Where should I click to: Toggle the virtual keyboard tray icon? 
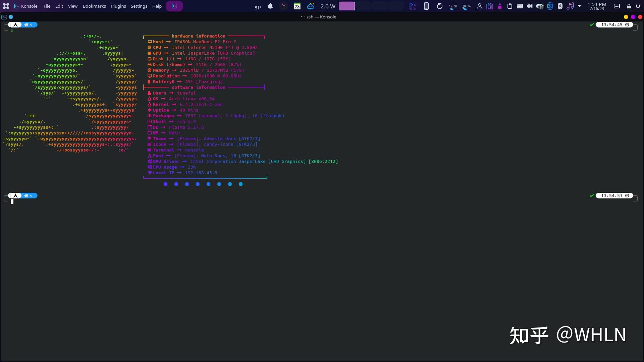click(520, 6)
